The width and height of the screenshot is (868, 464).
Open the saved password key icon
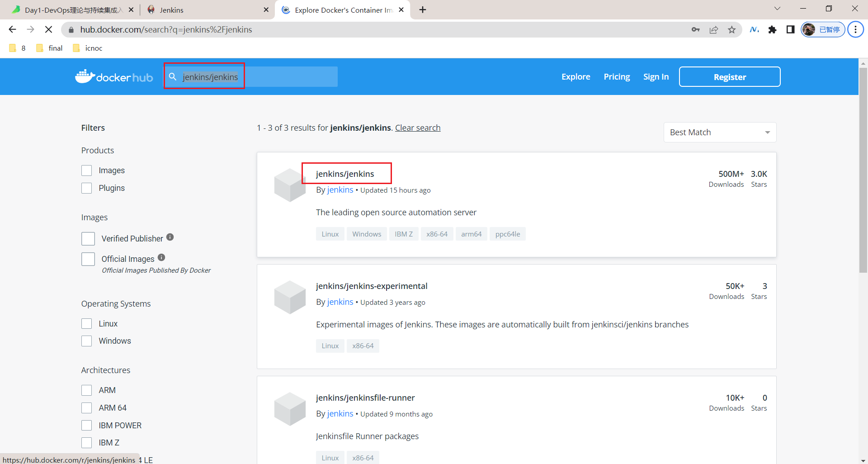(x=695, y=29)
